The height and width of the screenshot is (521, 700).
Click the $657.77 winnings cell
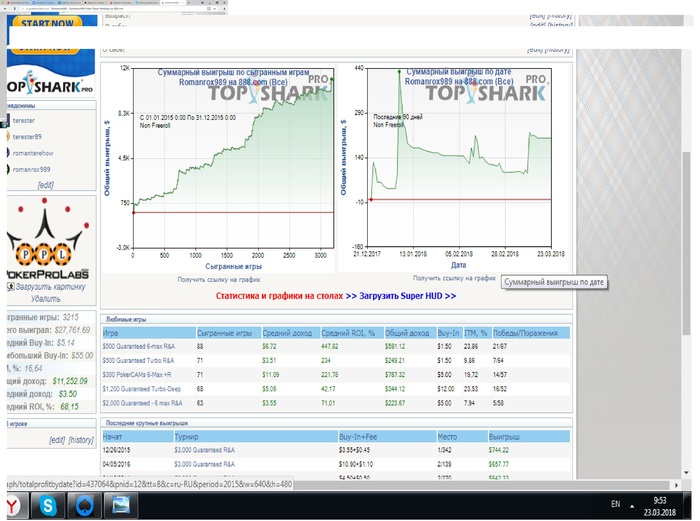(499, 464)
